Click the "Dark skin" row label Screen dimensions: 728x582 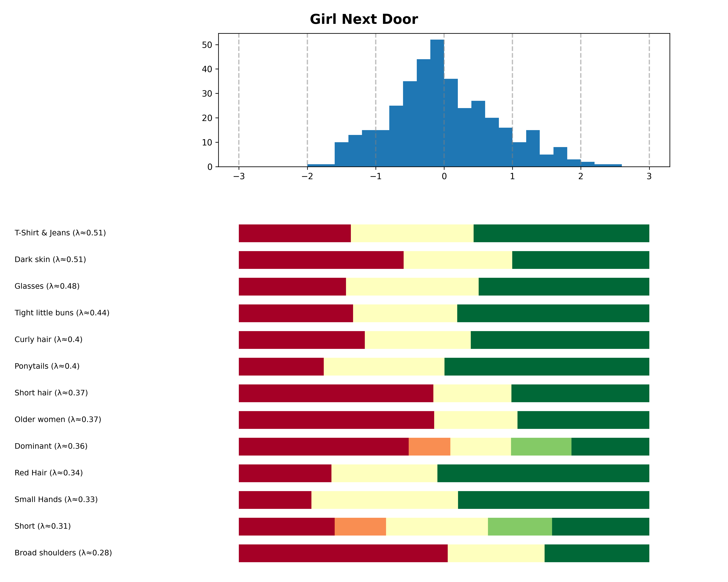pyautogui.click(x=50, y=259)
